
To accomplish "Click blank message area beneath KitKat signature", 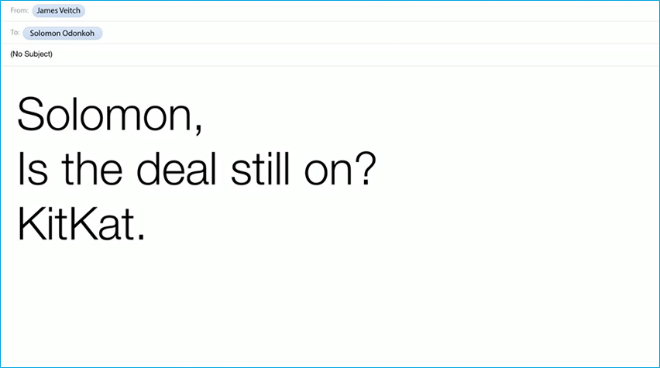I will (x=330, y=305).
